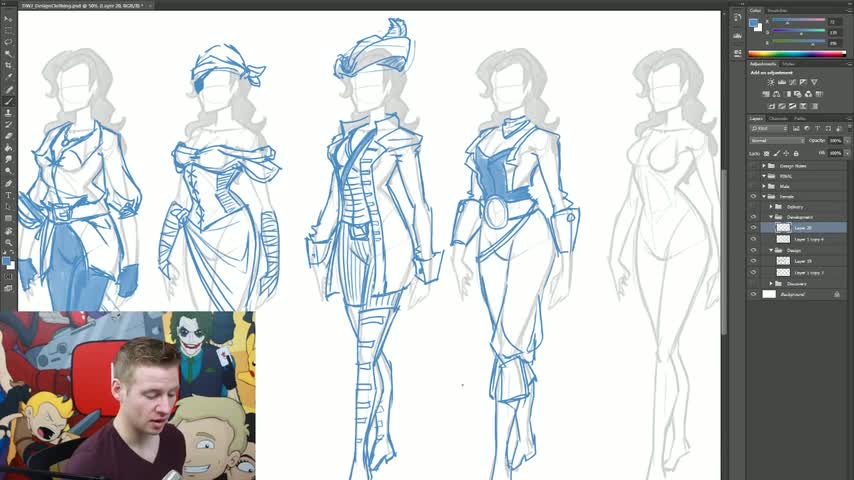The height and width of the screenshot is (480, 854).
Task: Select the Lasso tool
Action: (8, 42)
